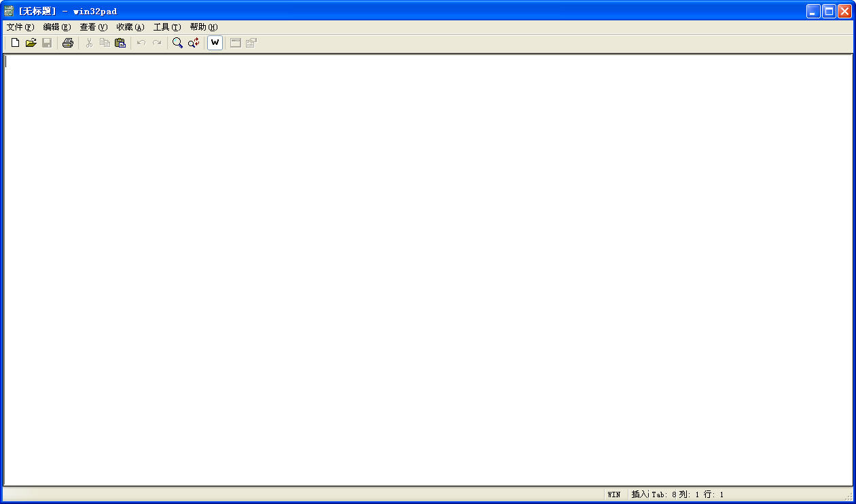The height and width of the screenshot is (504, 856).
Task: Open a file with the folder icon
Action: click(31, 43)
